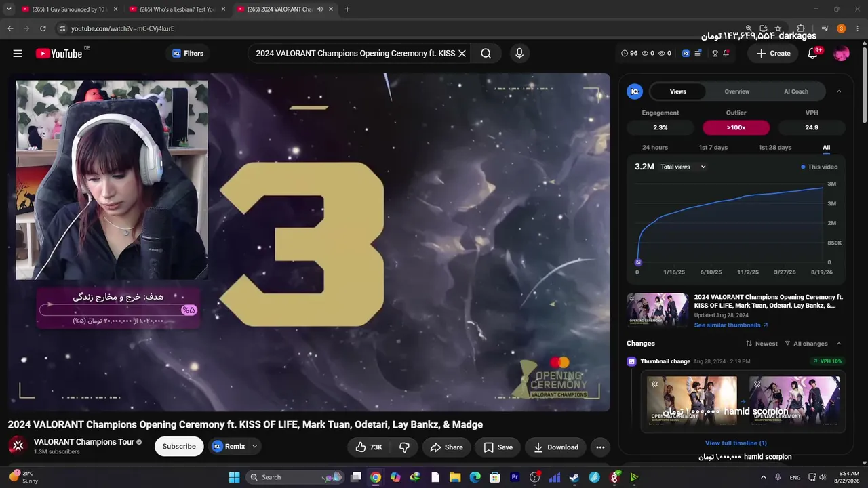Like the video with thumbs up
The width and height of the screenshot is (868, 488).
click(x=370, y=447)
